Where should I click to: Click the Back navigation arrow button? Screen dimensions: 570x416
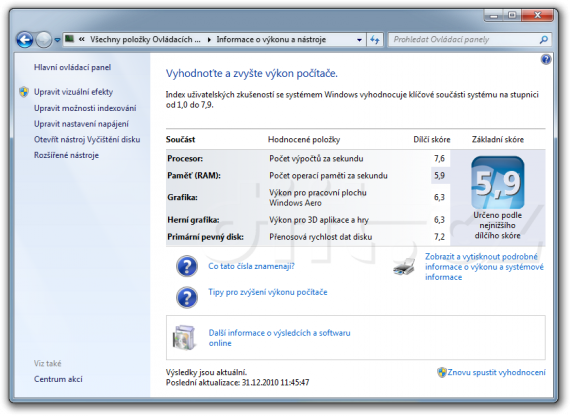pos(25,40)
